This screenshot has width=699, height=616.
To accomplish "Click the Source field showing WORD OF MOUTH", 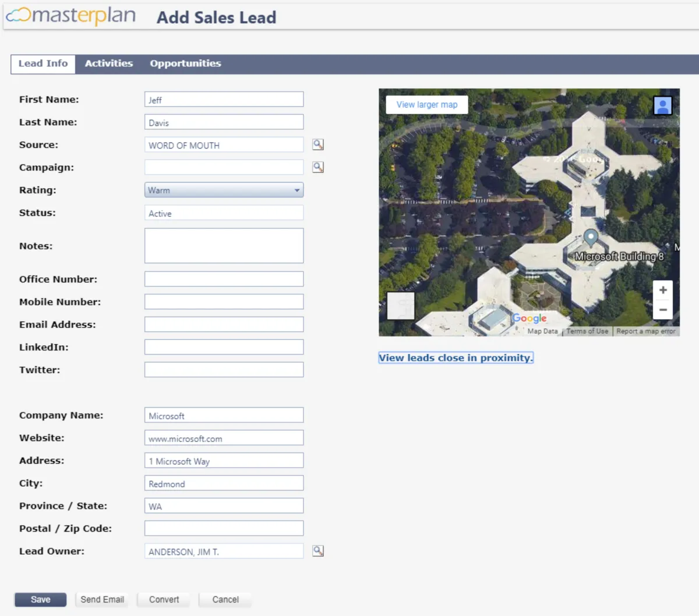I will click(224, 144).
